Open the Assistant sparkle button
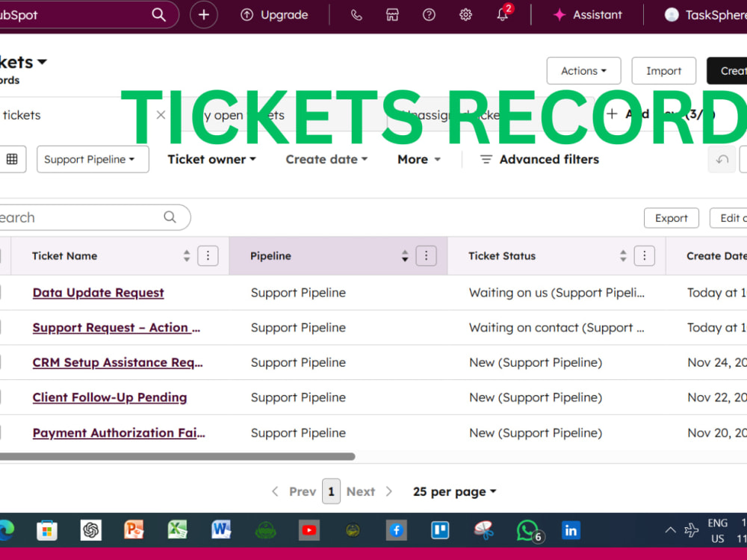This screenshot has width=747, height=560. click(587, 15)
